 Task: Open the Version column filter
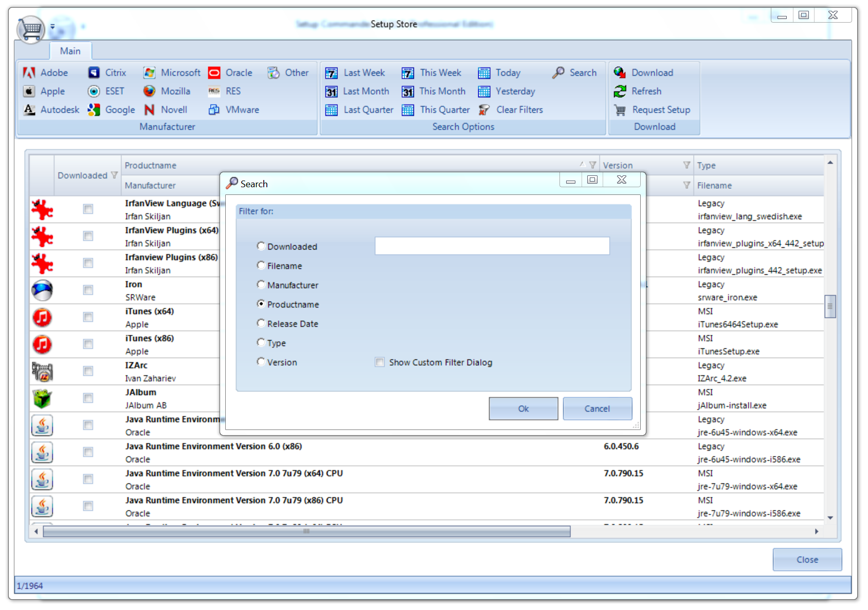pos(686,165)
